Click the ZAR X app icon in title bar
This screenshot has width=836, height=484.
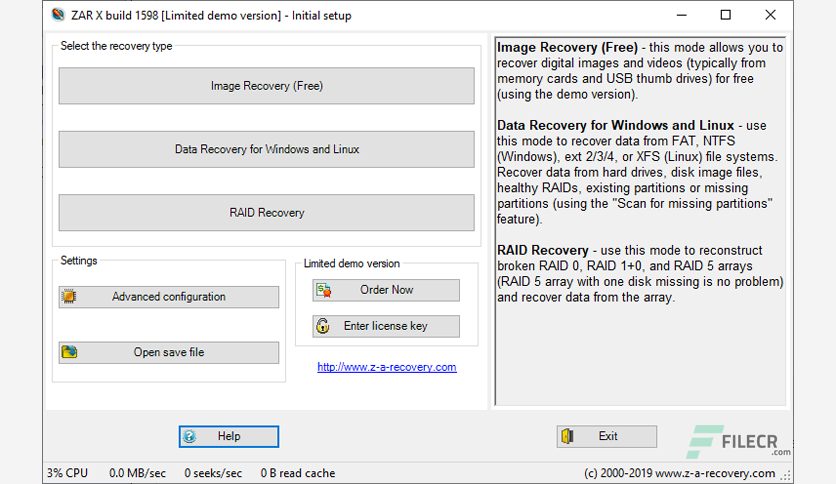tap(58, 15)
